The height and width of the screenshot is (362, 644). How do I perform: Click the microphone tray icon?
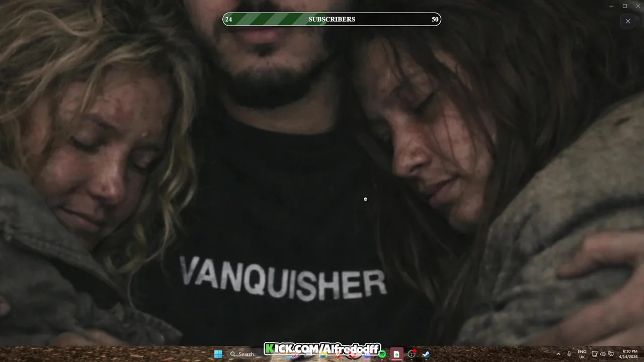[x=569, y=354]
